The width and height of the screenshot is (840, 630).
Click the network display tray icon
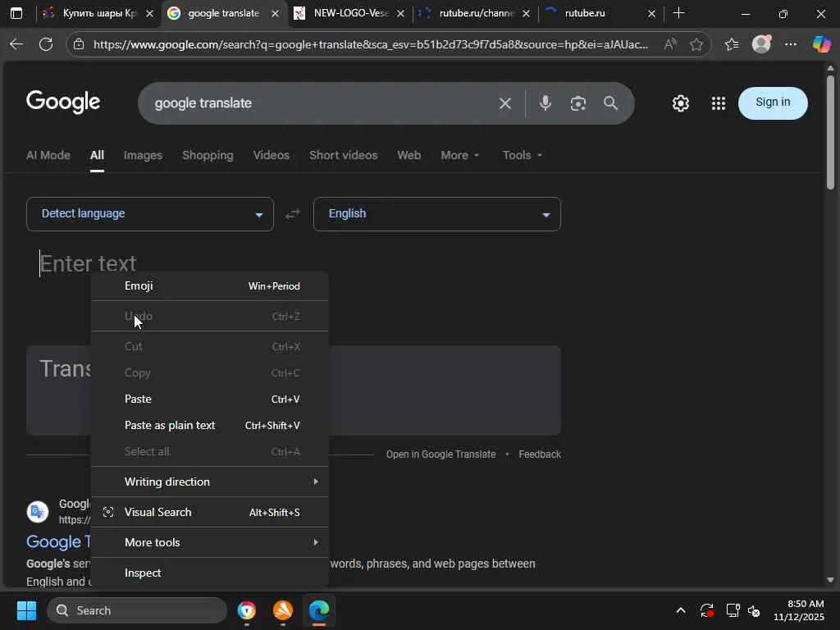(733, 610)
